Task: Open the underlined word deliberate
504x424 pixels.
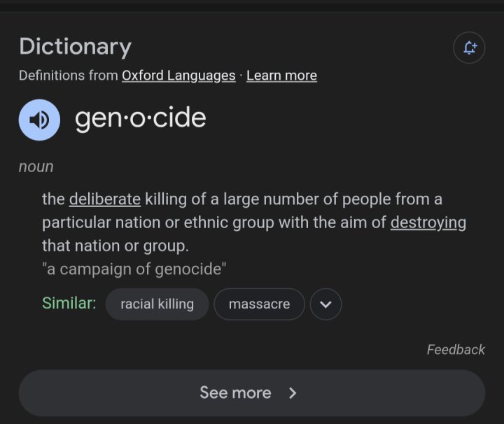Action: (x=105, y=199)
